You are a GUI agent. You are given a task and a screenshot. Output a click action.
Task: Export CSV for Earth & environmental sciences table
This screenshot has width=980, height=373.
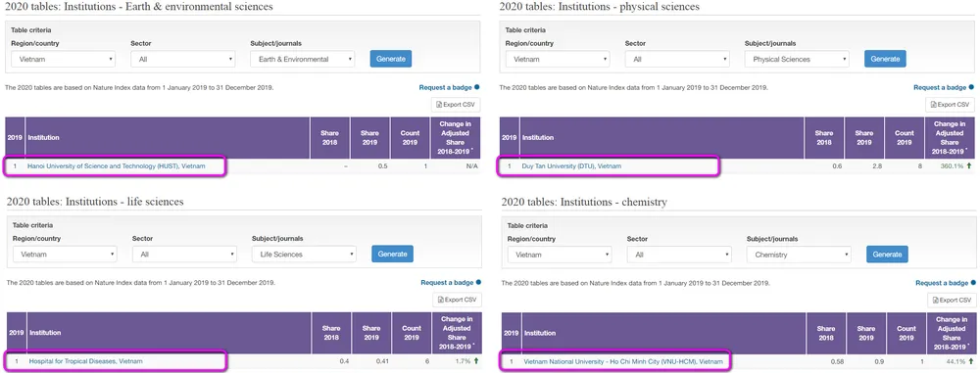point(456,105)
